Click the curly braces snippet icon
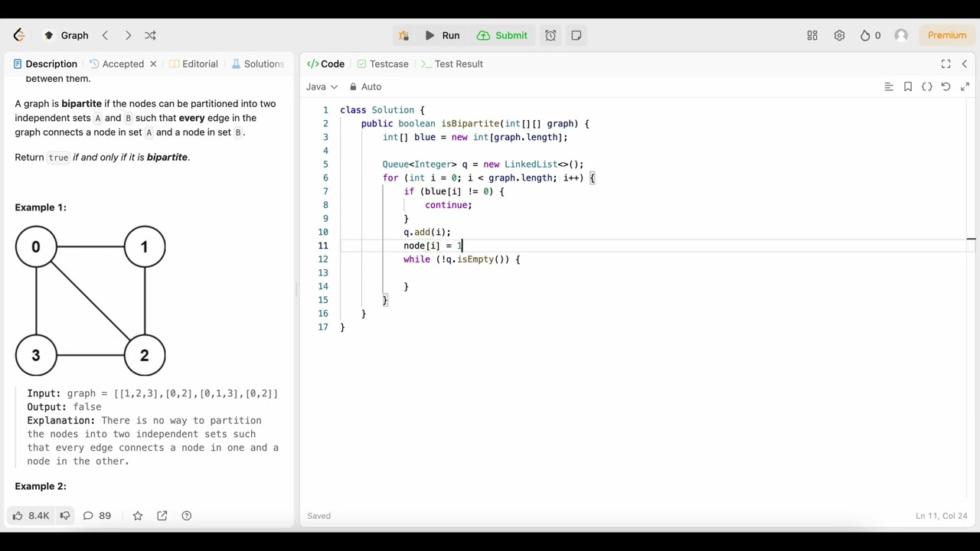 click(x=927, y=86)
